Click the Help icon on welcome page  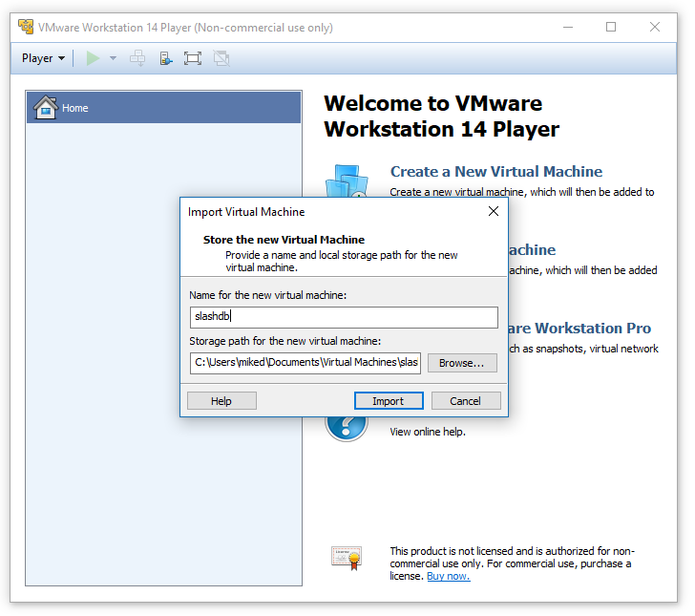pos(346,423)
